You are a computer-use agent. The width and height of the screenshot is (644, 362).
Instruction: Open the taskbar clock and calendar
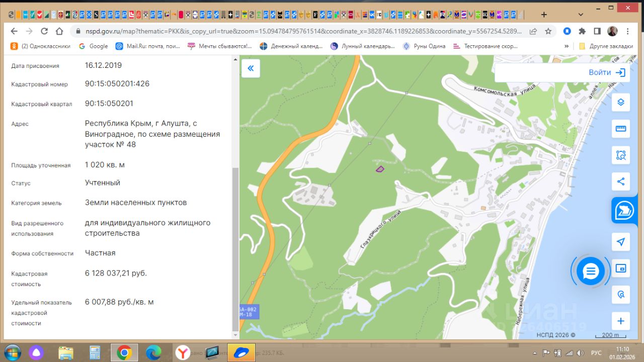(622, 353)
